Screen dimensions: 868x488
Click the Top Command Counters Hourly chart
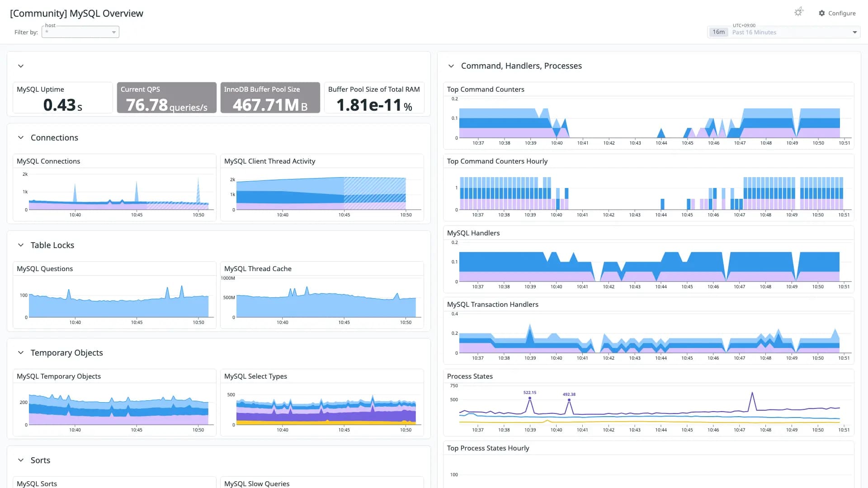tap(649, 193)
